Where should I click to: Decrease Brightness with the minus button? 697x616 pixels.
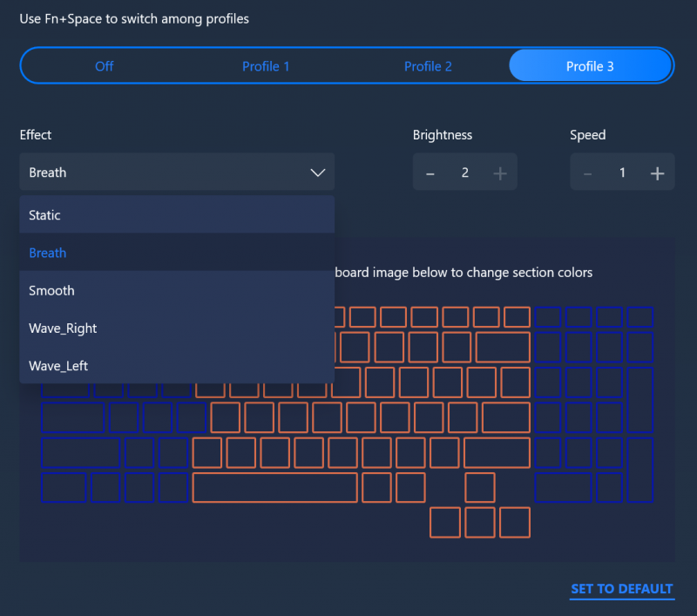430,172
